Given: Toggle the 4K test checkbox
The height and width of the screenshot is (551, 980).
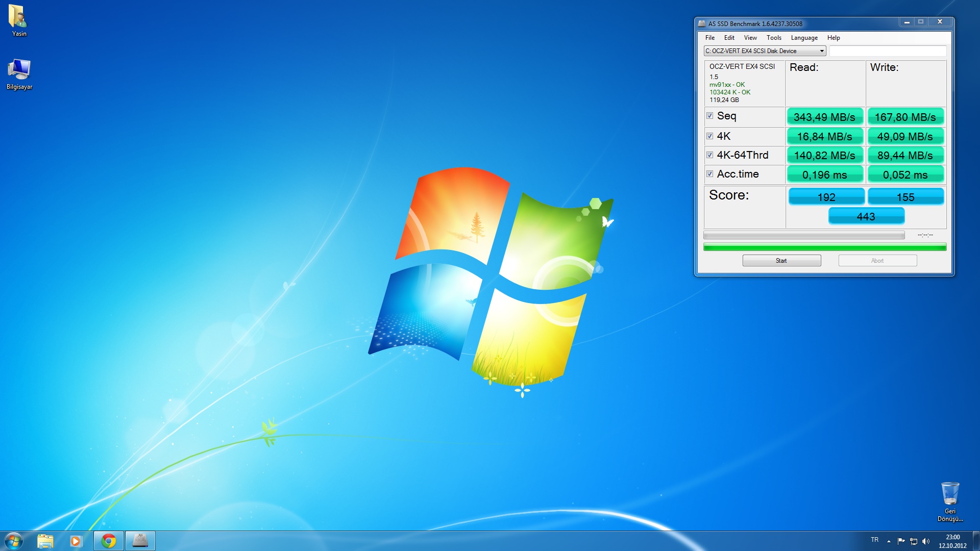Looking at the screenshot, I should pyautogui.click(x=709, y=136).
